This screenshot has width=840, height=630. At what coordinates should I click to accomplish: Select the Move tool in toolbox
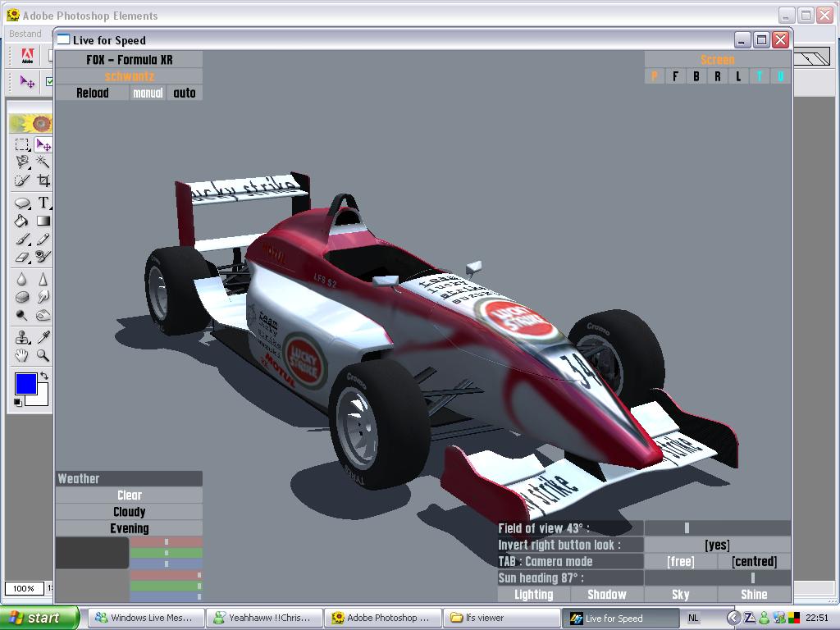click(x=43, y=144)
